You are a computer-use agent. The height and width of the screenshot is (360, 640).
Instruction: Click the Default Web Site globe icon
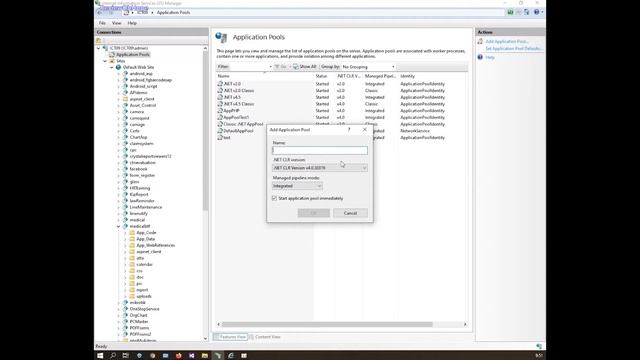coord(118,67)
